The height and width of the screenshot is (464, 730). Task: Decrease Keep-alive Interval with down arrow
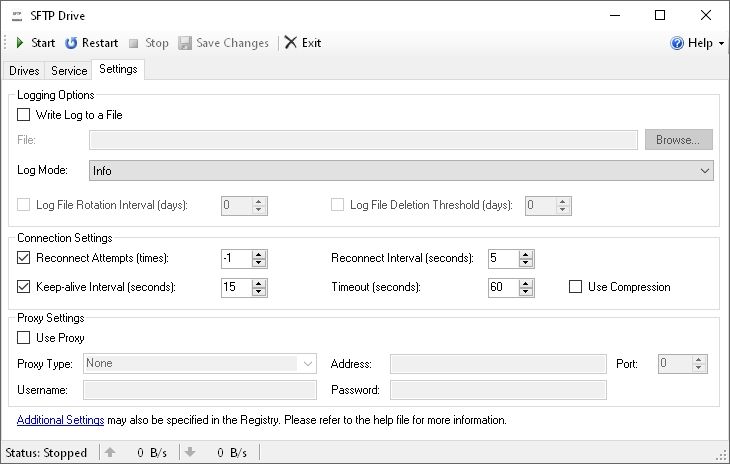[x=259, y=292]
